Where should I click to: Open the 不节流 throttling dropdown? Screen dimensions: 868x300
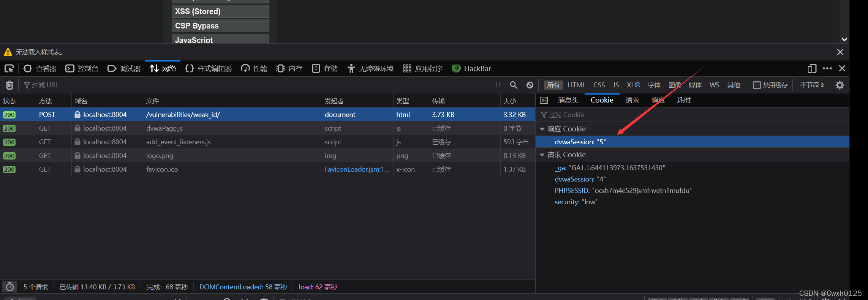[812, 85]
